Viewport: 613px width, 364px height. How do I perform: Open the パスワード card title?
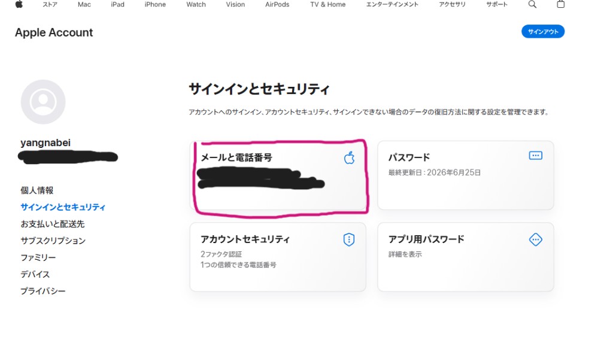tap(409, 157)
